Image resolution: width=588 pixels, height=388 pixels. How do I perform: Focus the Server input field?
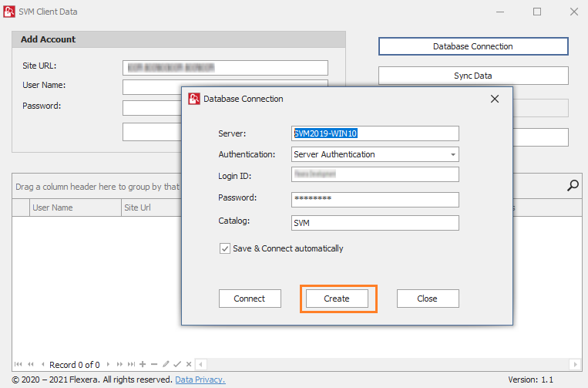click(375, 133)
